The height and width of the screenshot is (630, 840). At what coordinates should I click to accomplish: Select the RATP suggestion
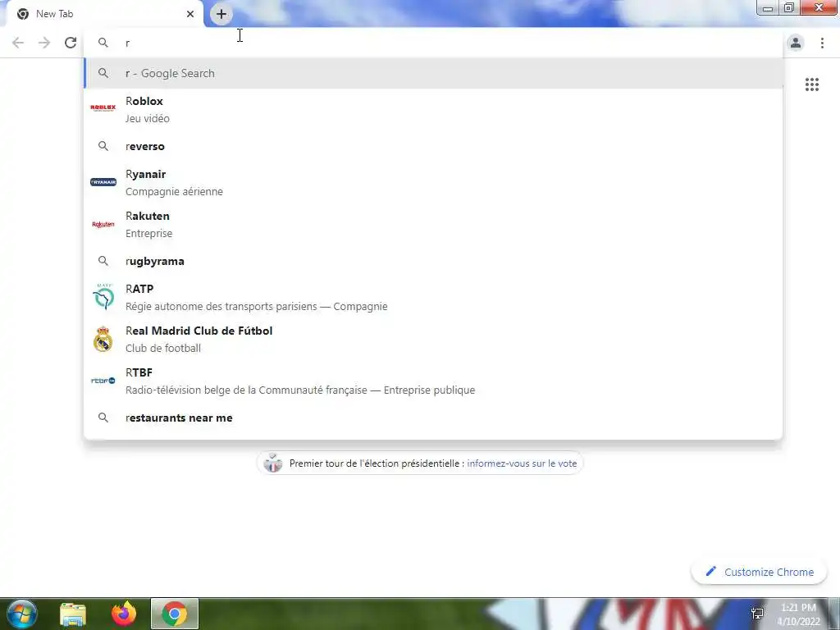point(433,297)
